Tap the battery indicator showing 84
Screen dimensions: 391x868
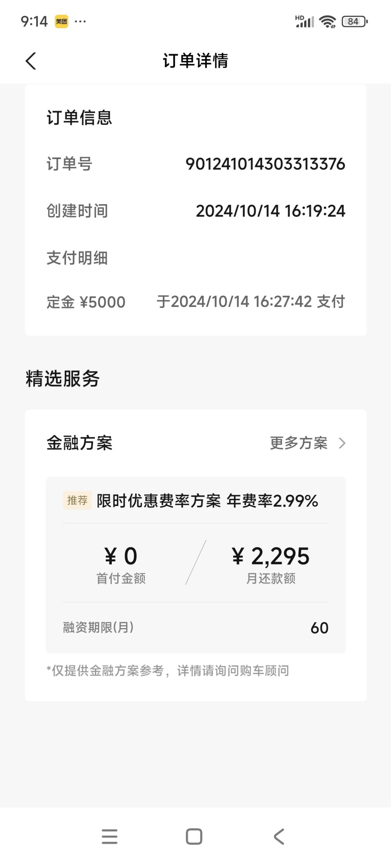pyautogui.click(x=355, y=21)
